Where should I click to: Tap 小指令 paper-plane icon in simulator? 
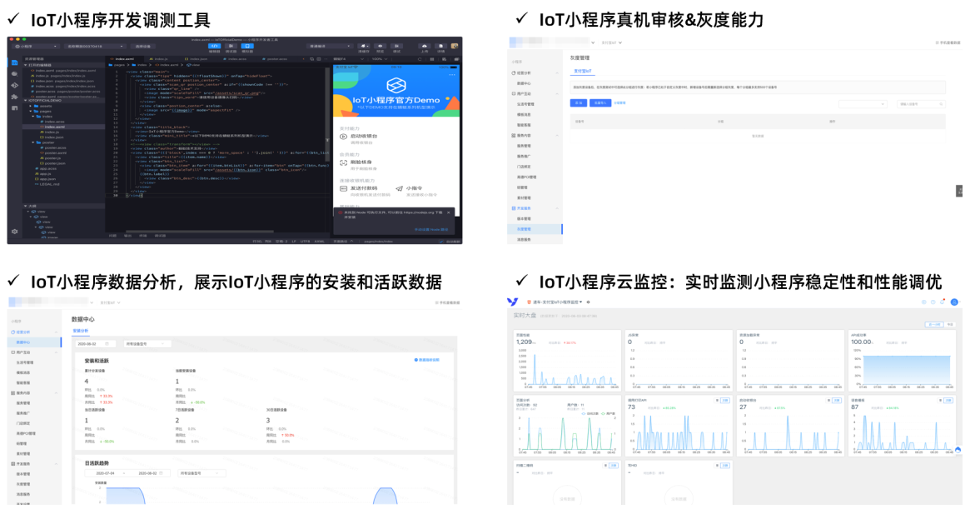[x=400, y=188]
